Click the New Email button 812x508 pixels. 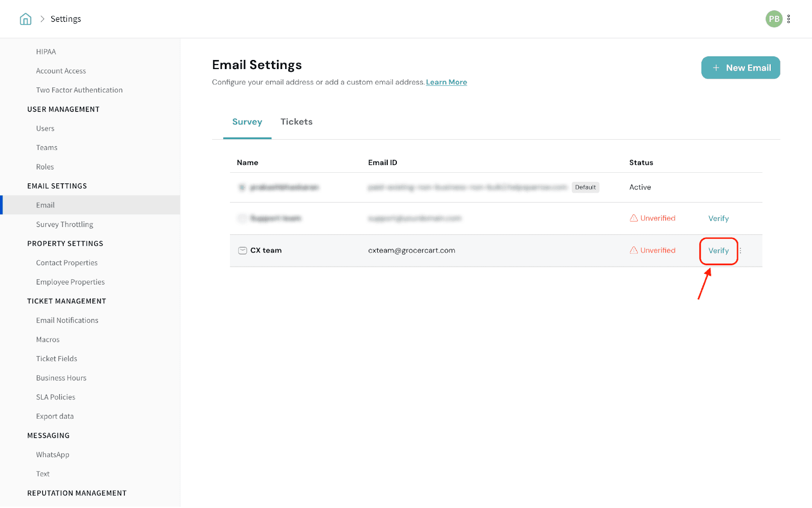point(740,68)
